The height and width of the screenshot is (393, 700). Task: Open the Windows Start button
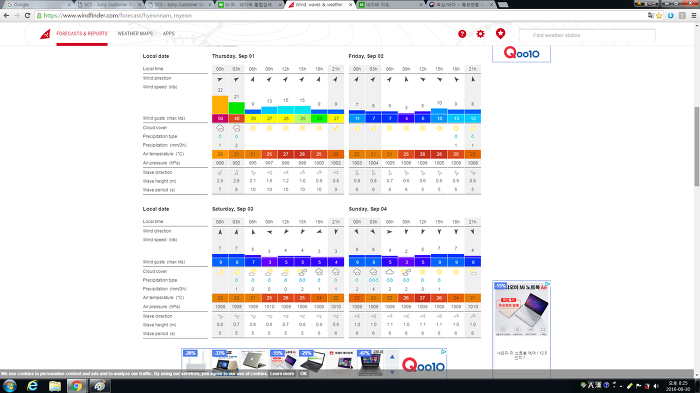tap(10, 386)
